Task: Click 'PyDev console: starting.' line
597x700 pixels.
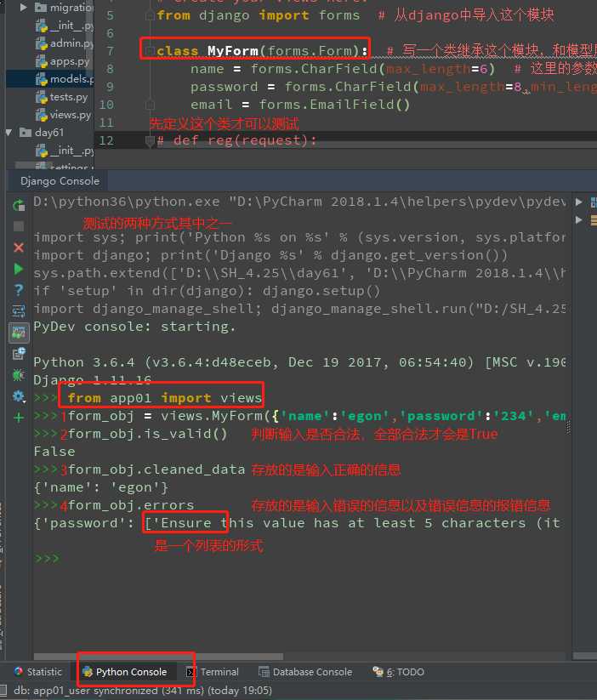Action: (134, 327)
